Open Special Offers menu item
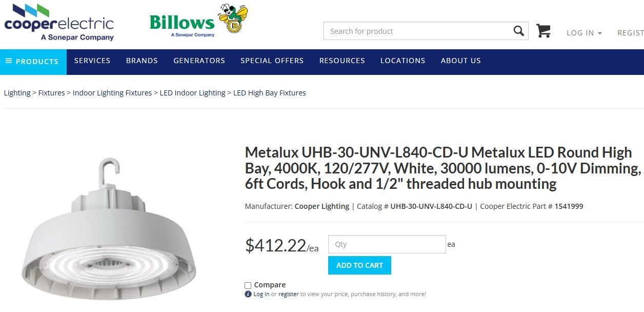This screenshot has height=312, width=644. click(x=272, y=61)
